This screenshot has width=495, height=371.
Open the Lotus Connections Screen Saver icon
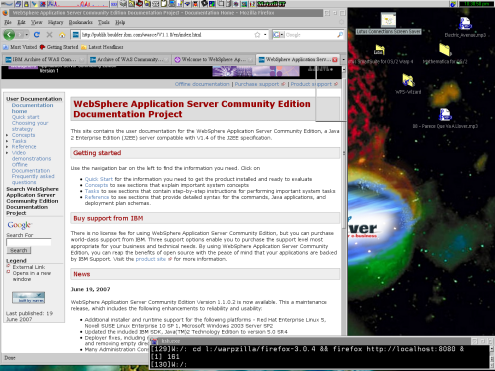click(388, 20)
